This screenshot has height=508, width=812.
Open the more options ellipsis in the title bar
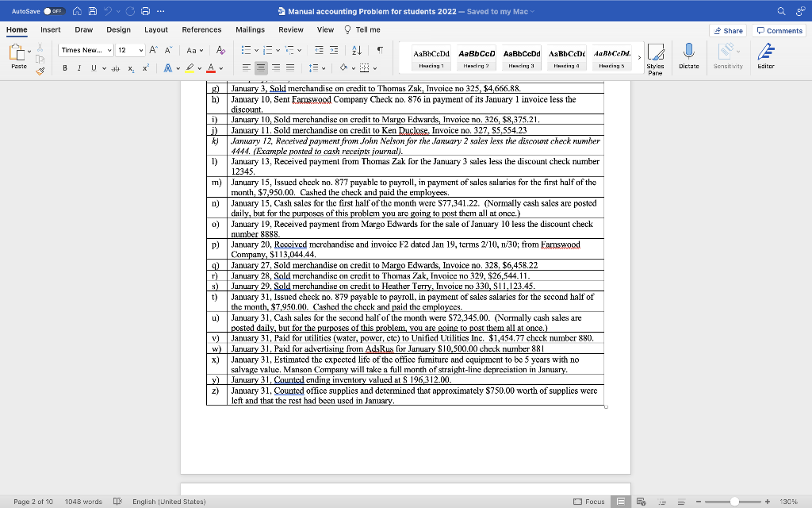[160, 11]
